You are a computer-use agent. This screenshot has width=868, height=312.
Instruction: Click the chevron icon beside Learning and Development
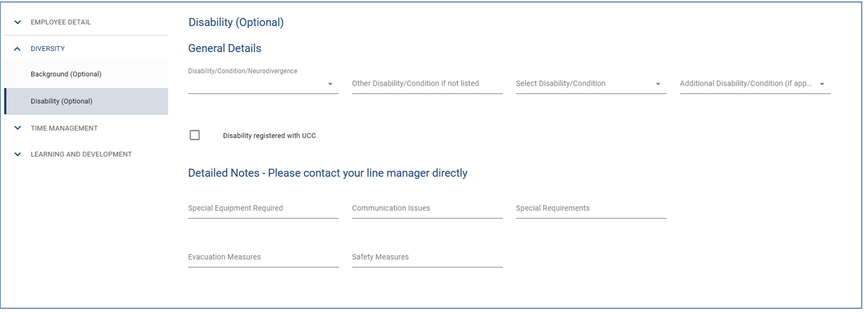(x=17, y=154)
